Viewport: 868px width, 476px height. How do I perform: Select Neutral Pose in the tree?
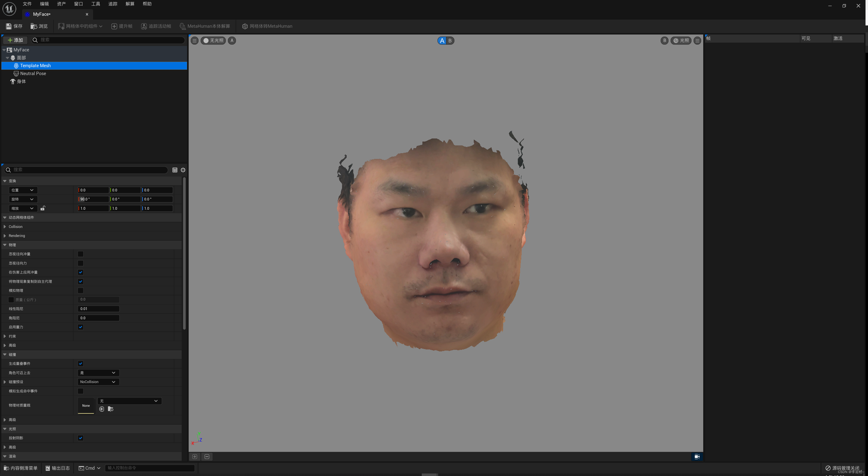[x=33, y=74]
